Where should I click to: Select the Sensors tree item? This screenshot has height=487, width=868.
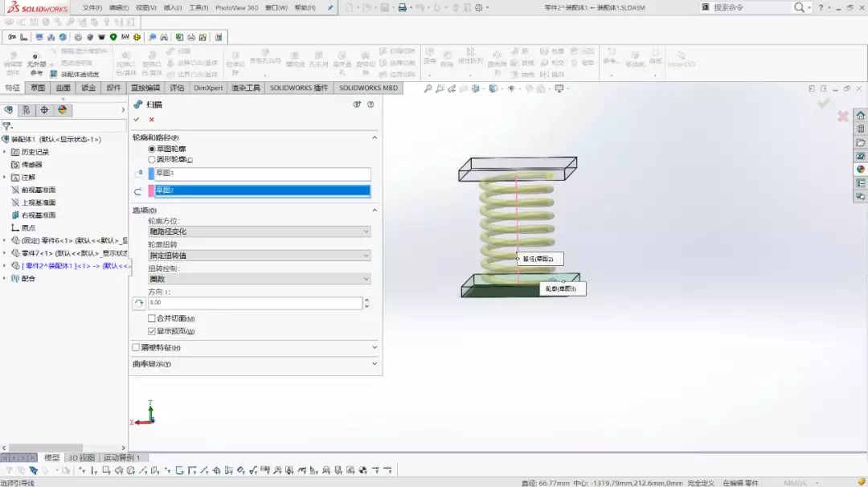point(27,165)
